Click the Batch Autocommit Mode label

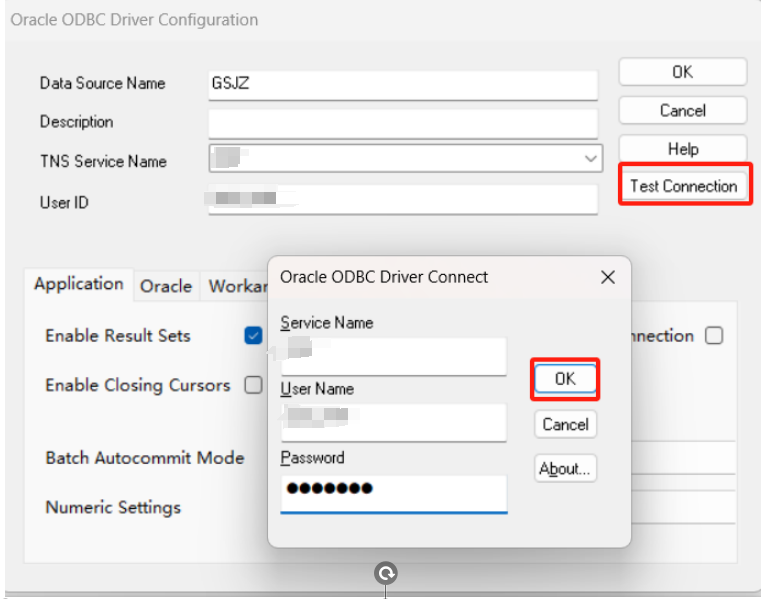144,458
